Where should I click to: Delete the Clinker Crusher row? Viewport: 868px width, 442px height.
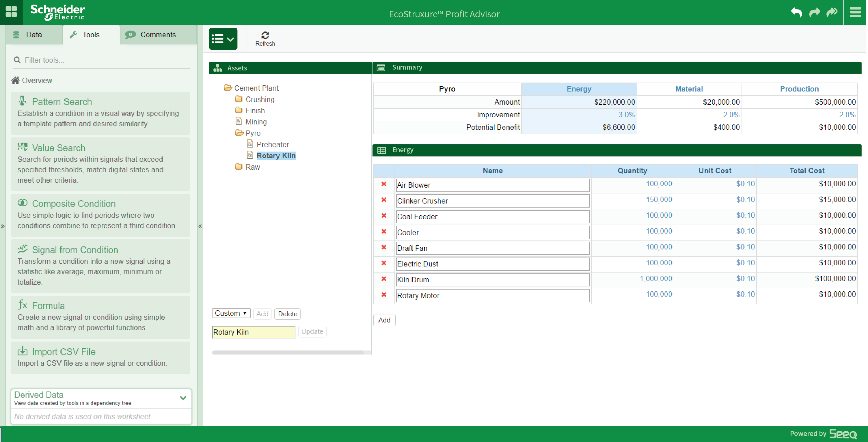click(384, 200)
